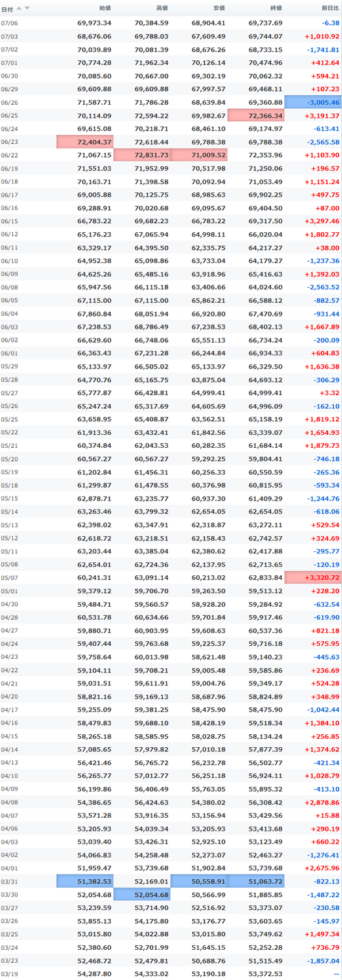Sort dates descending with the down arrow
Viewport: 342px width, 980px height.
pos(27,8)
